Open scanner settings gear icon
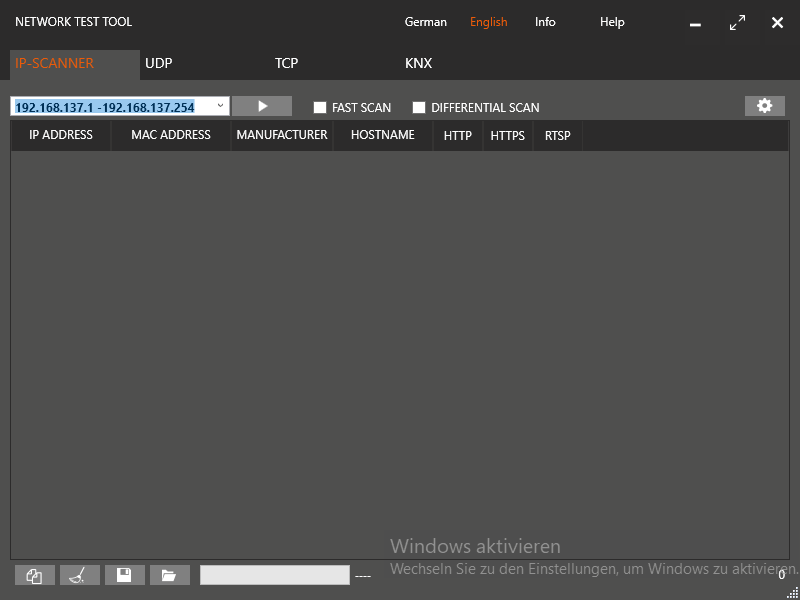The image size is (800, 600). tap(765, 106)
